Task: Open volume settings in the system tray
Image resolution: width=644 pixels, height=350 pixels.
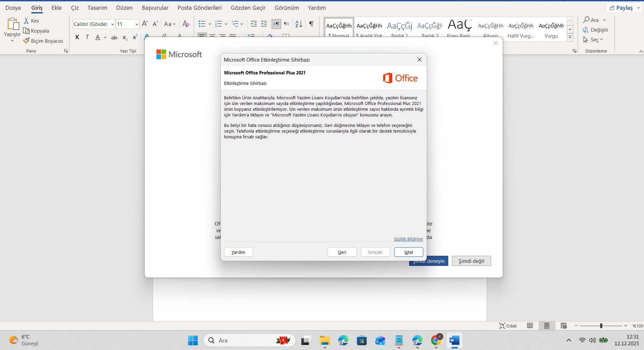Action: pos(592,340)
